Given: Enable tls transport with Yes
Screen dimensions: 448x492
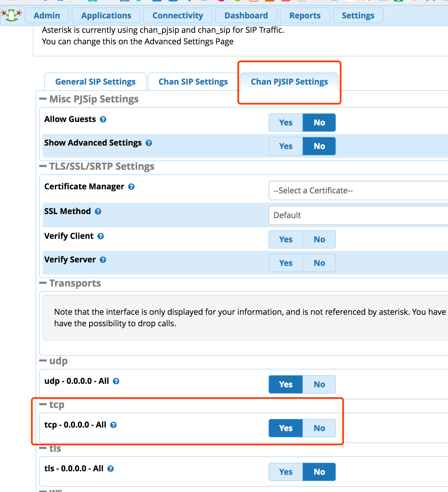Looking at the screenshot, I should point(286,472).
